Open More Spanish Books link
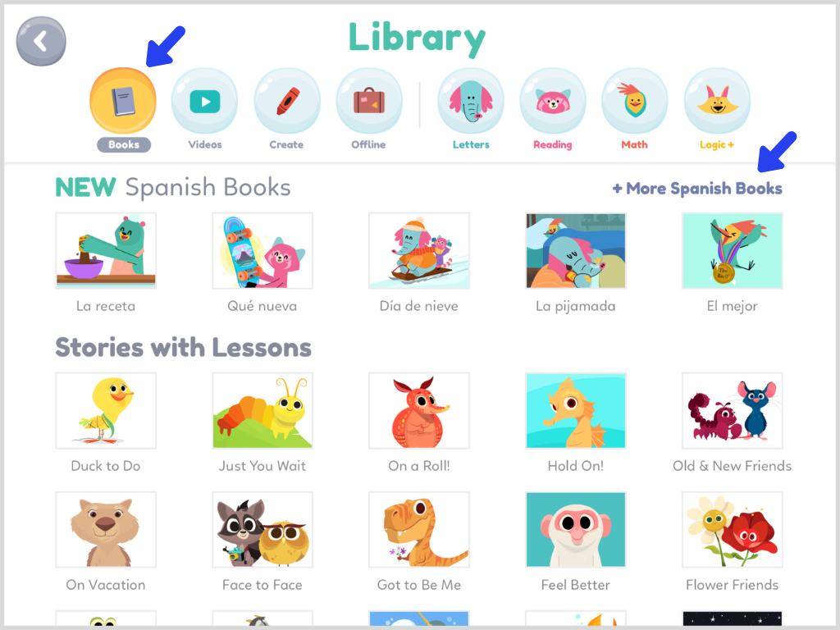This screenshot has height=630, width=840. 697,189
